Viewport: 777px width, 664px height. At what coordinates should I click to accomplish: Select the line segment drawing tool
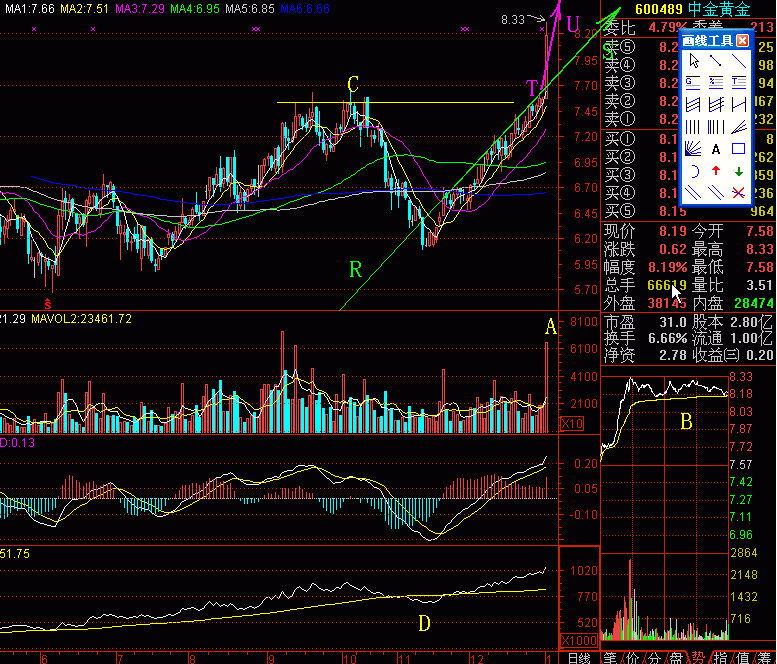(x=716, y=60)
